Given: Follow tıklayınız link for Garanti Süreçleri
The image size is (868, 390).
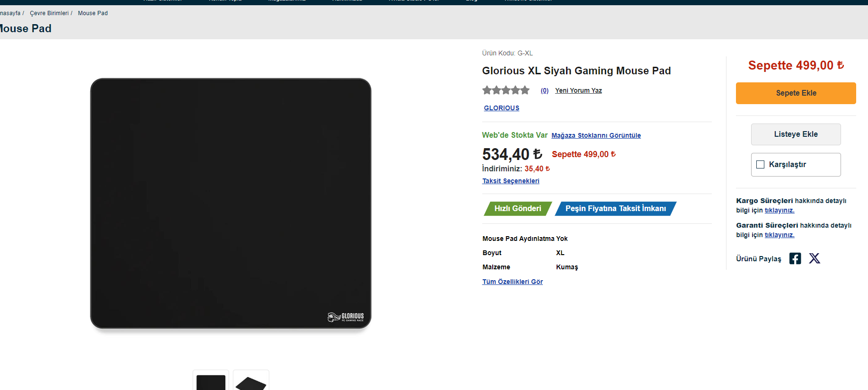Looking at the screenshot, I should point(779,235).
